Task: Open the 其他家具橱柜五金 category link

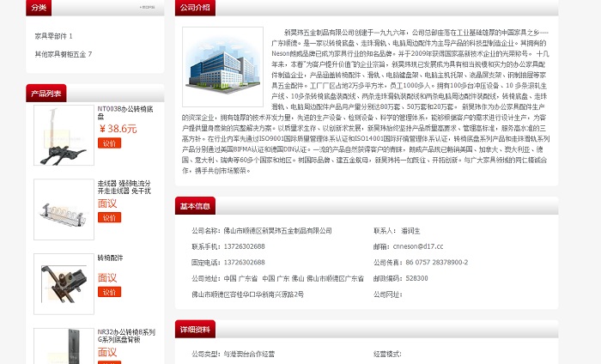Action: click(x=63, y=54)
